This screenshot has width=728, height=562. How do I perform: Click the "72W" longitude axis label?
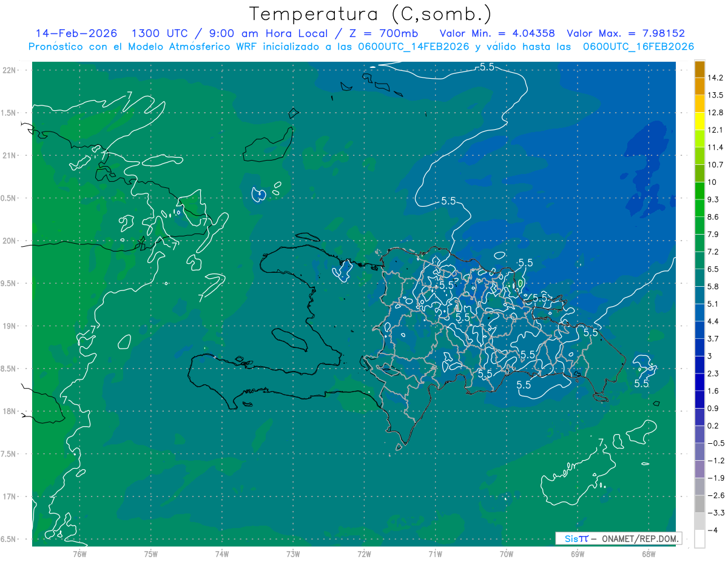tap(364, 554)
